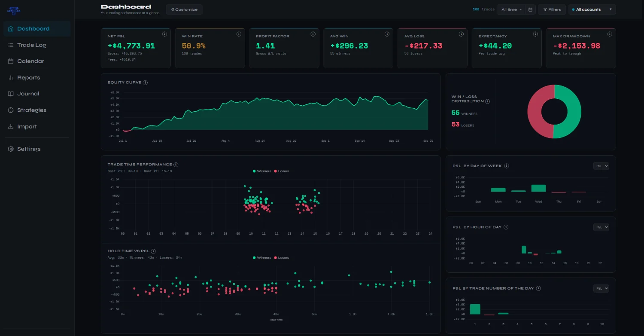Click the Customize button
The width and height of the screenshot is (644, 336).
[184, 9]
